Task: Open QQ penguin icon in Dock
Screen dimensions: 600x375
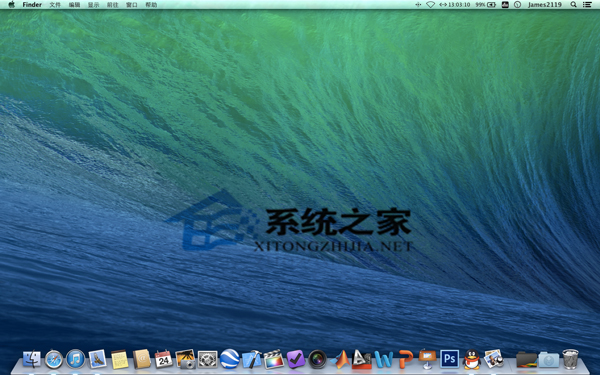Action: coord(472,359)
